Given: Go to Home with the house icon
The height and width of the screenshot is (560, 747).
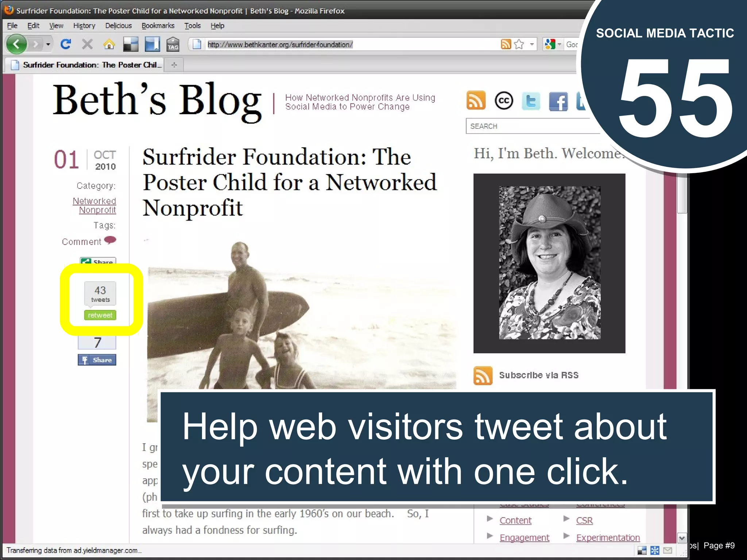Looking at the screenshot, I should (x=109, y=44).
